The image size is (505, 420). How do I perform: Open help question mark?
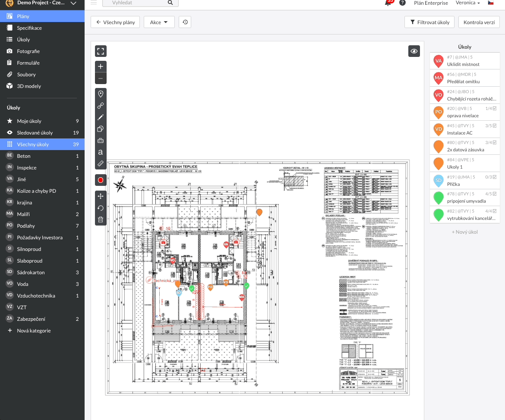click(x=402, y=3)
